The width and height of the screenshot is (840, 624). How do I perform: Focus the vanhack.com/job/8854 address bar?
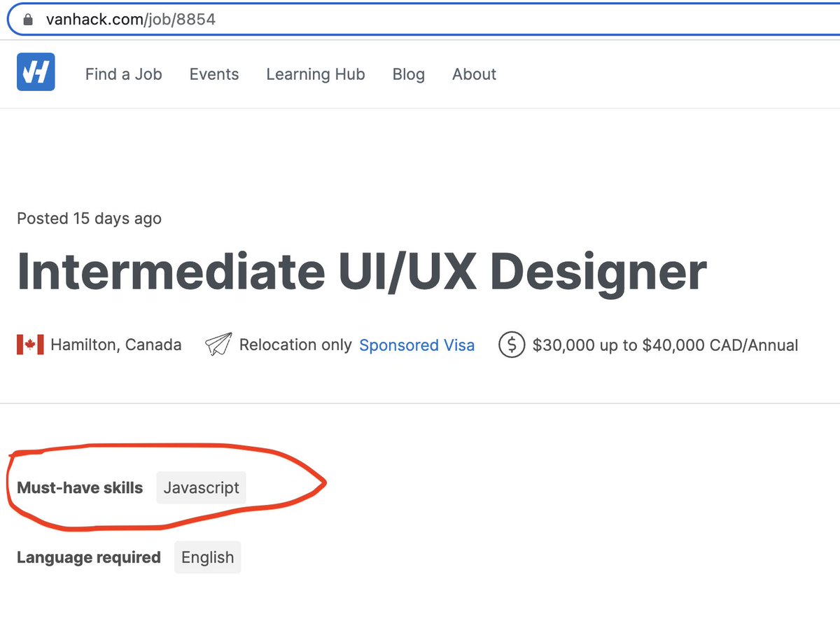coord(423,20)
